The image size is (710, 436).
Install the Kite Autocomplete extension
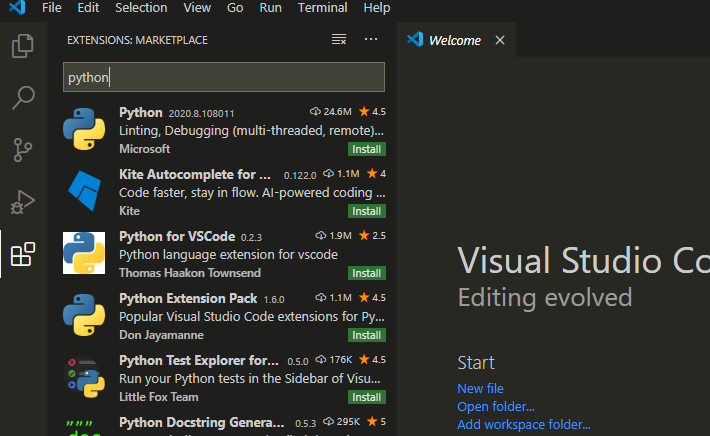click(x=366, y=211)
